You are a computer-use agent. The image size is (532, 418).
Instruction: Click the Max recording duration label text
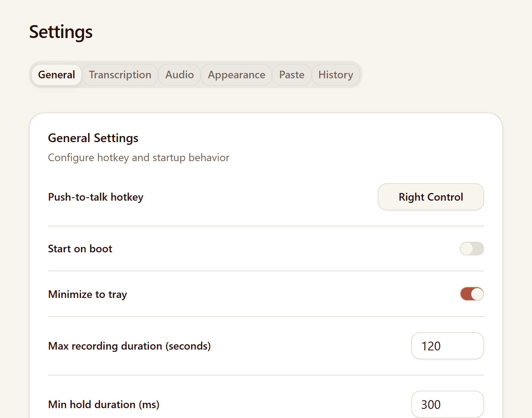[129, 346]
